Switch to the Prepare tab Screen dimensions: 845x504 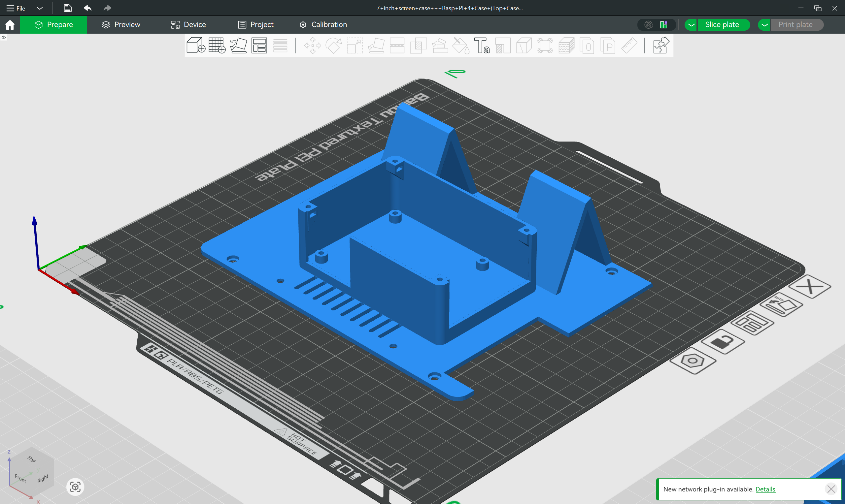point(53,25)
